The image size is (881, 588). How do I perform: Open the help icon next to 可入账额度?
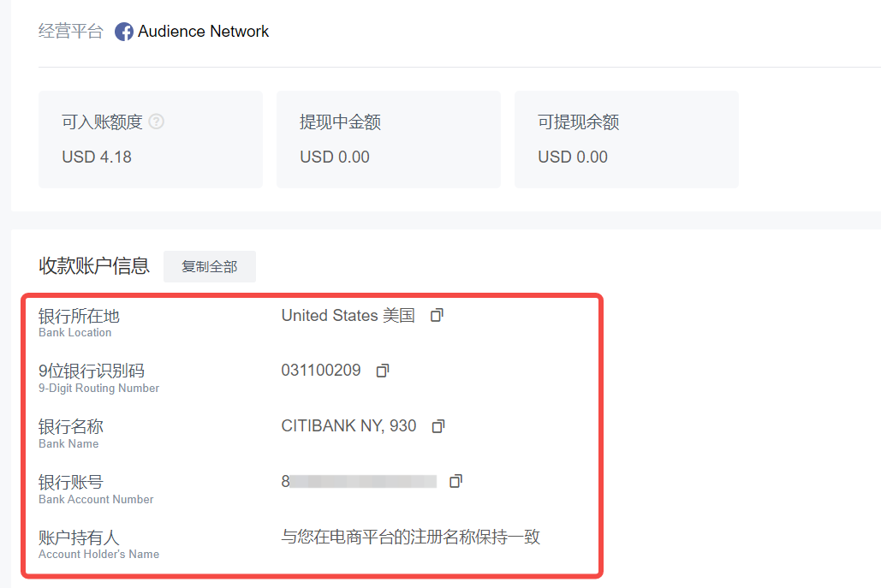[x=156, y=122]
